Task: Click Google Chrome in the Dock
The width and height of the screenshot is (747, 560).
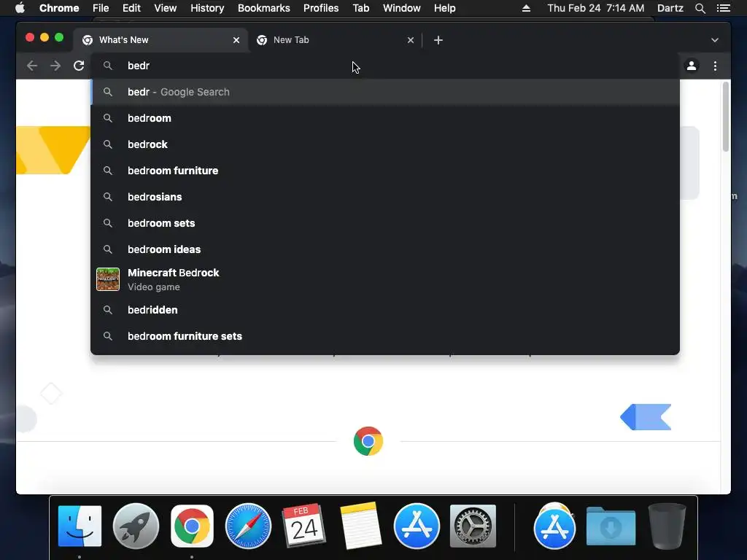Action: tap(192, 526)
